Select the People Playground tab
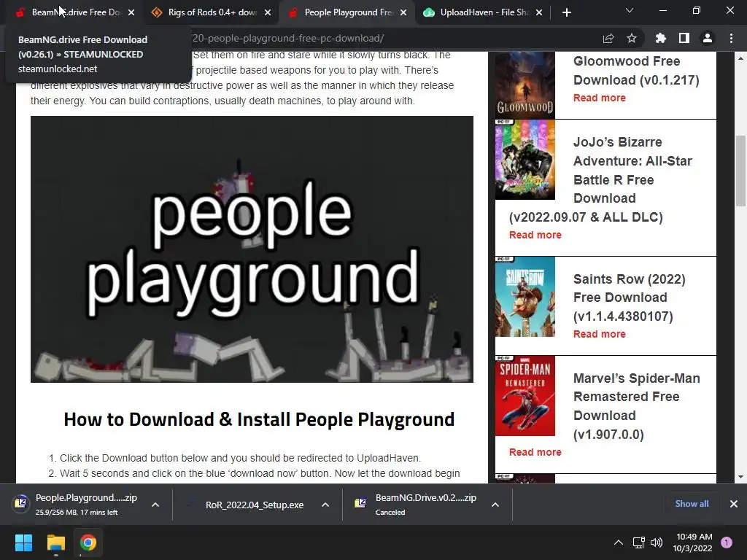The image size is (747, 560). (348, 12)
